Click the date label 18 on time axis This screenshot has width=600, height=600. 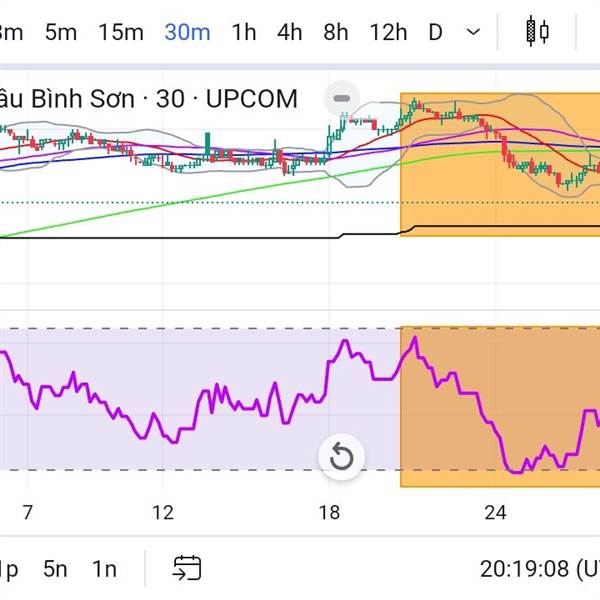(329, 512)
